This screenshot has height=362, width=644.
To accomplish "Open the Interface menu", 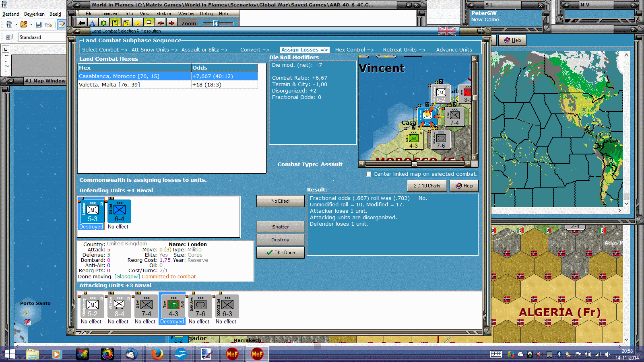I will point(164,14).
